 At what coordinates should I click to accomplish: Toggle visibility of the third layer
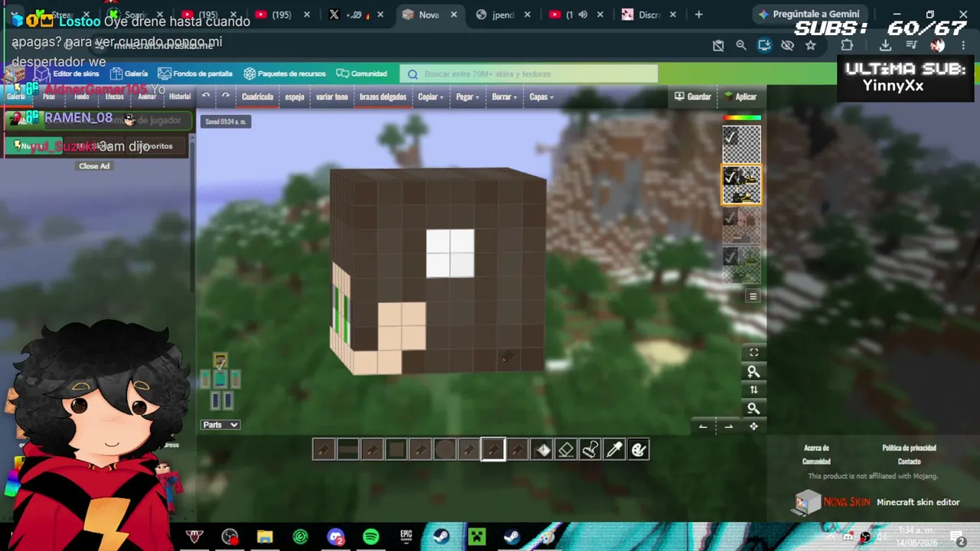pos(730,218)
